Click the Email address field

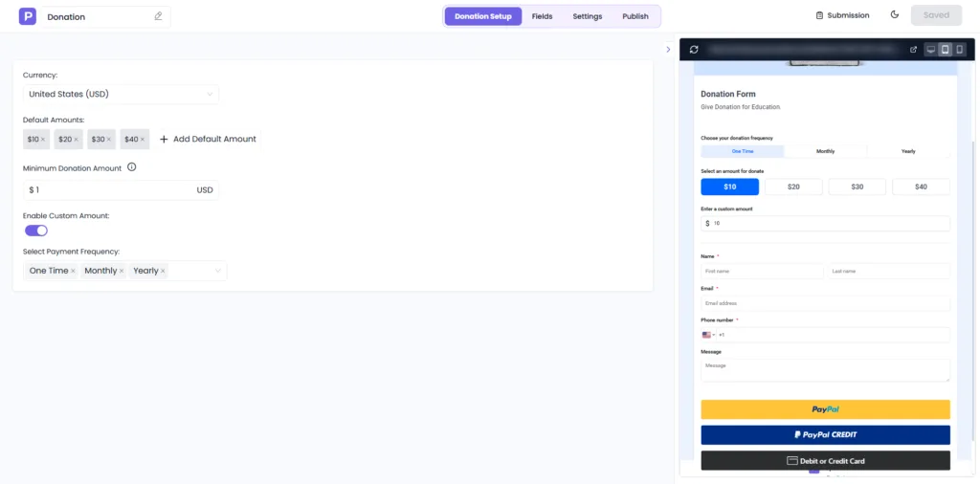[826, 303]
